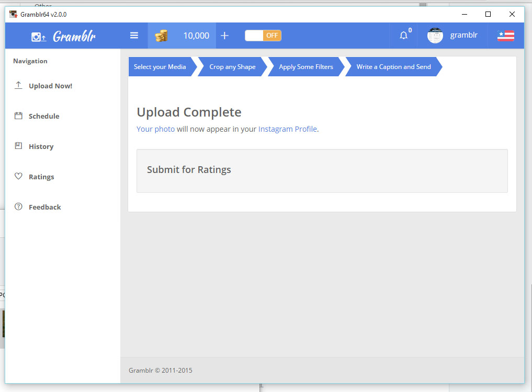Go to the Apply Some Filters step
Image resolution: width=532 pixels, height=392 pixels.
coord(305,67)
